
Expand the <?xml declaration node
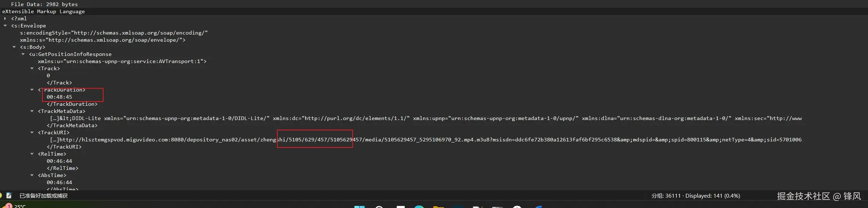point(5,19)
